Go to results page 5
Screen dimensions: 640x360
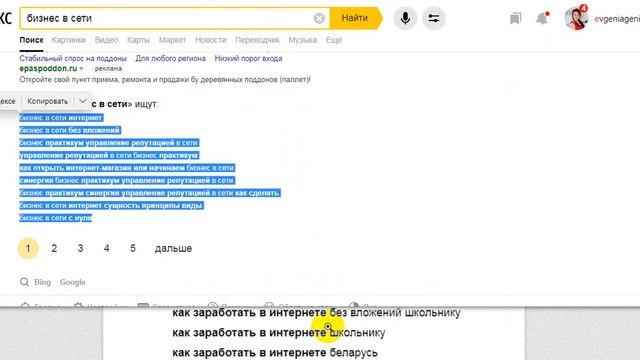[133, 248]
